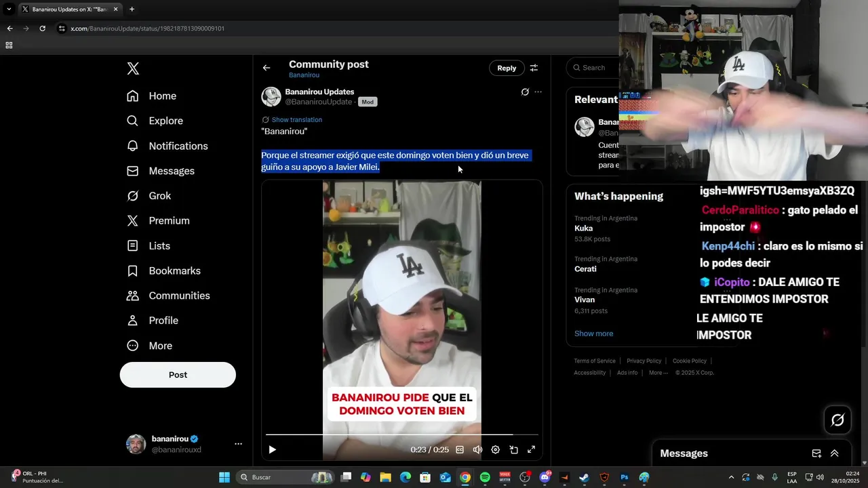Screen dimensions: 868x488
Task: Mute the video sound
Action: (477, 449)
